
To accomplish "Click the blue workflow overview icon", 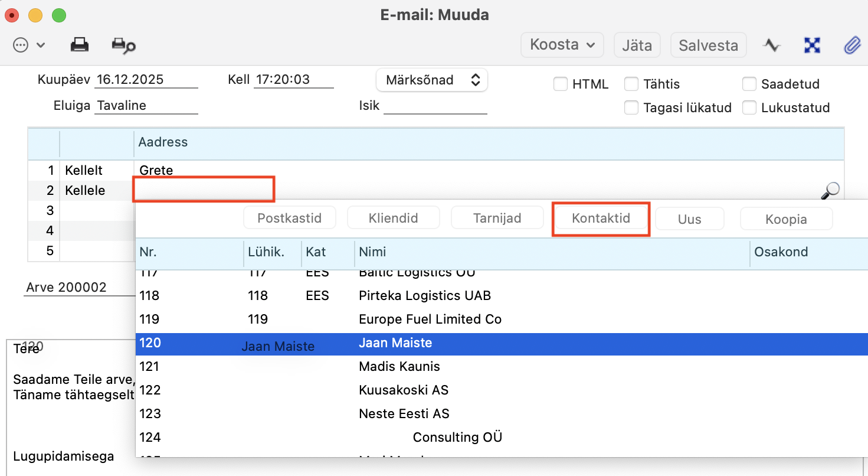I will (813, 45).
